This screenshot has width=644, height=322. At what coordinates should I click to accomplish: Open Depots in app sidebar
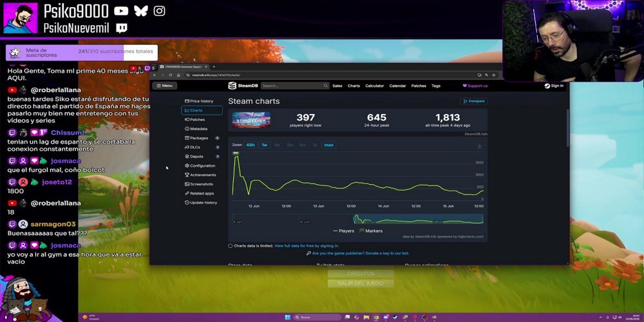click(x=201, y=156)
